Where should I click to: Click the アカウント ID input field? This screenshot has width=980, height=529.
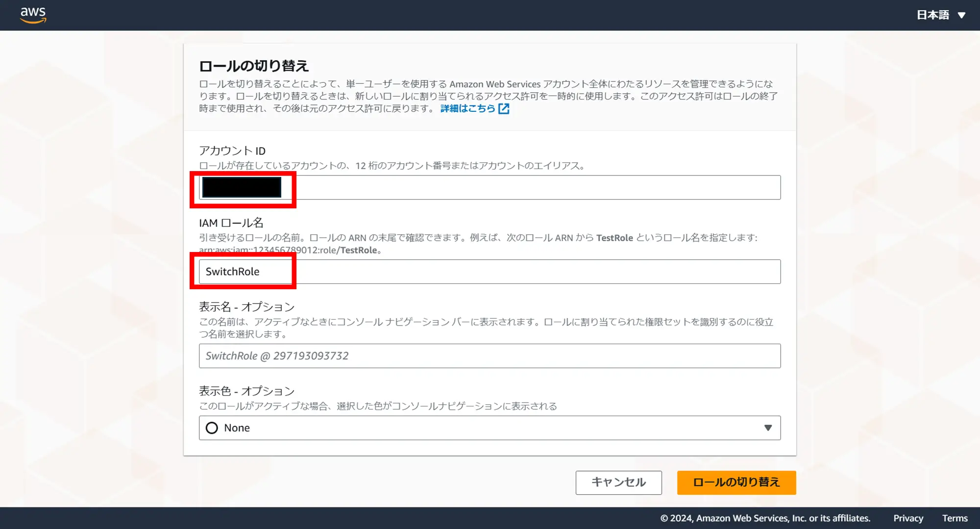490,187
